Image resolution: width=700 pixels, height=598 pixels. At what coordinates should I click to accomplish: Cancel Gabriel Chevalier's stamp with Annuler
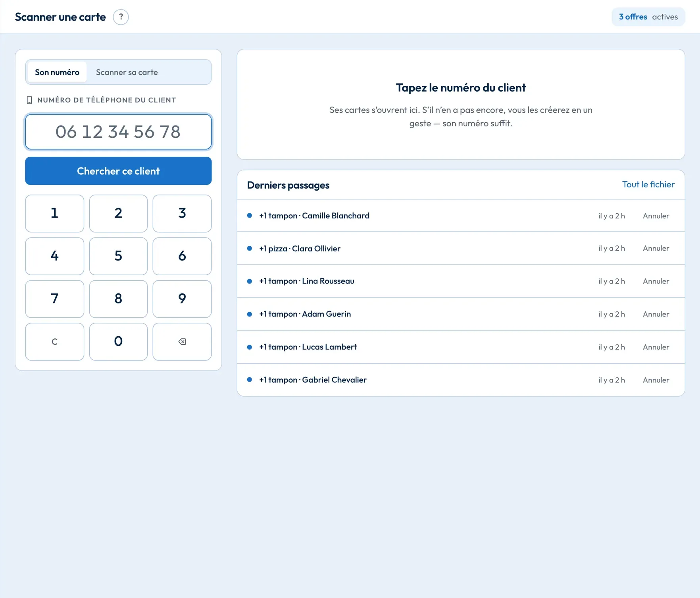point(656,380)
